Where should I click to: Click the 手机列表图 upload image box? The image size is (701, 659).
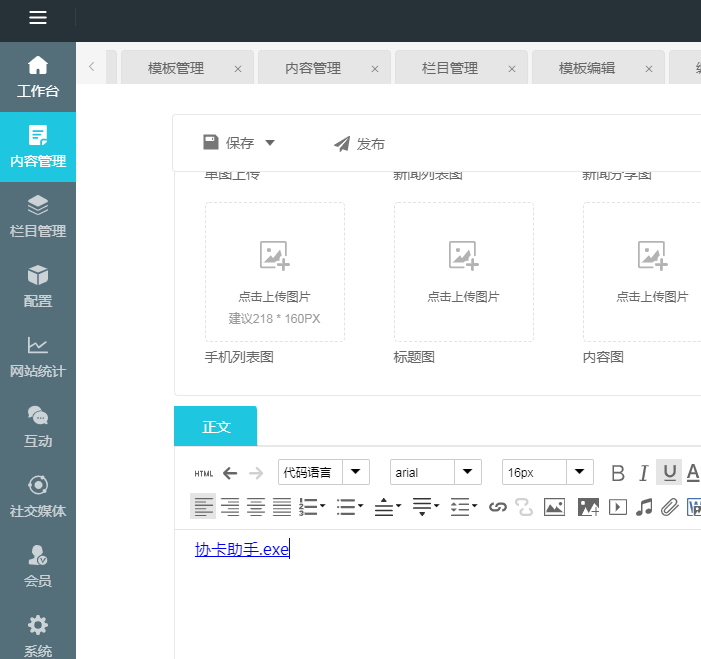point(275,271)
